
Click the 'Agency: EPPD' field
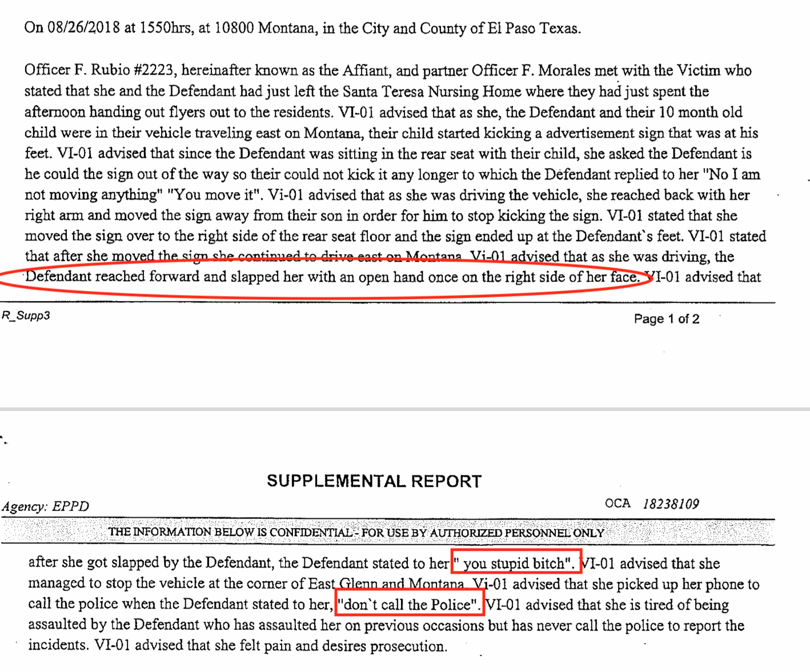tap(46, 506)
